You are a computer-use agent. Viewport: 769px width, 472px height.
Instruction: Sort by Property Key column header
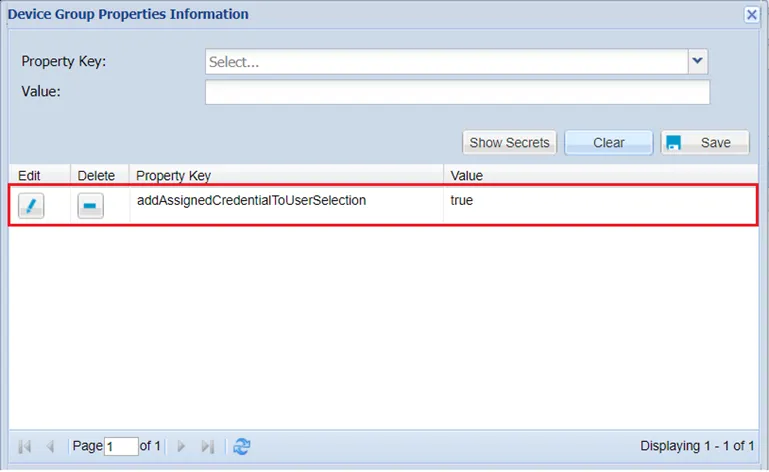click(x=286, y=175)
